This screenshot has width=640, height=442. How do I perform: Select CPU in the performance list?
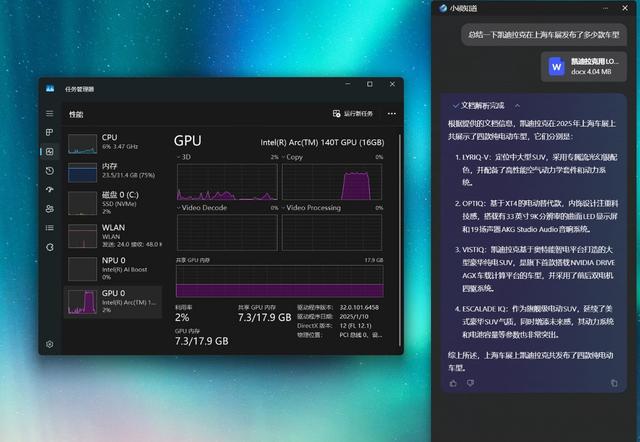tap(114, 143)
